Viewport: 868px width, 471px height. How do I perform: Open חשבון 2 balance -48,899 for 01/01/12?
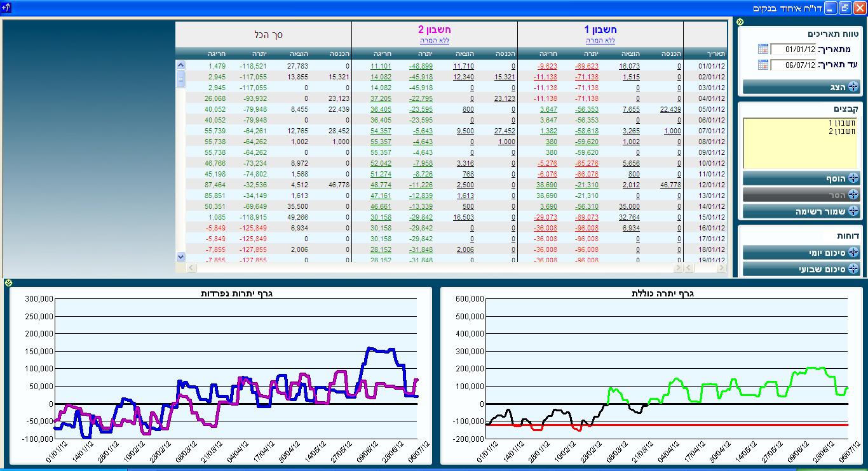[421, 66]
